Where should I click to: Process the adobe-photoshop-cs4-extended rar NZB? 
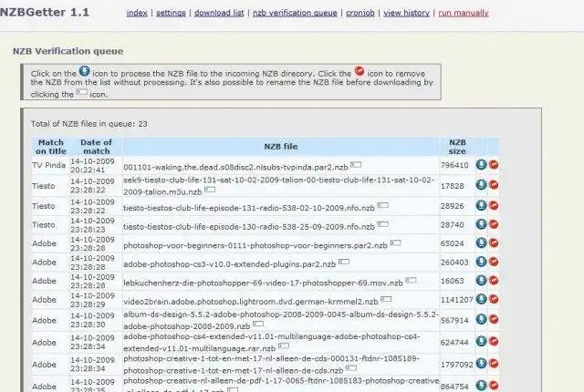(x=481, y=341)
